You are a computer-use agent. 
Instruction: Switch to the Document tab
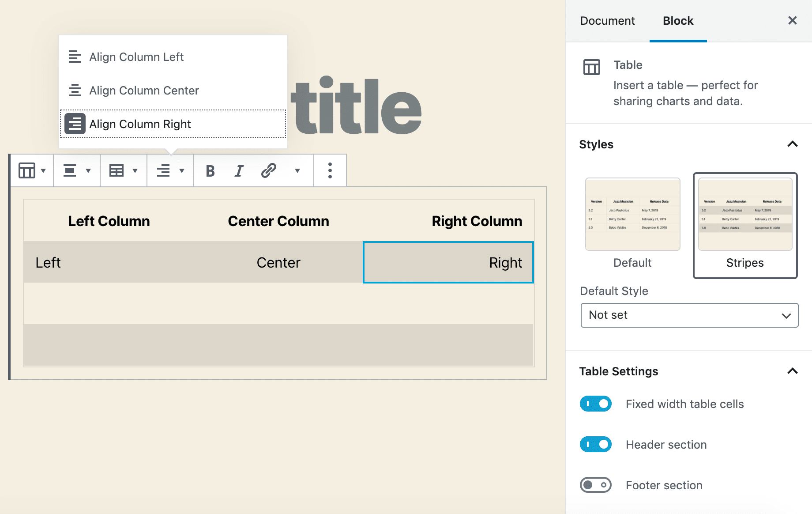tap(607, 20)
